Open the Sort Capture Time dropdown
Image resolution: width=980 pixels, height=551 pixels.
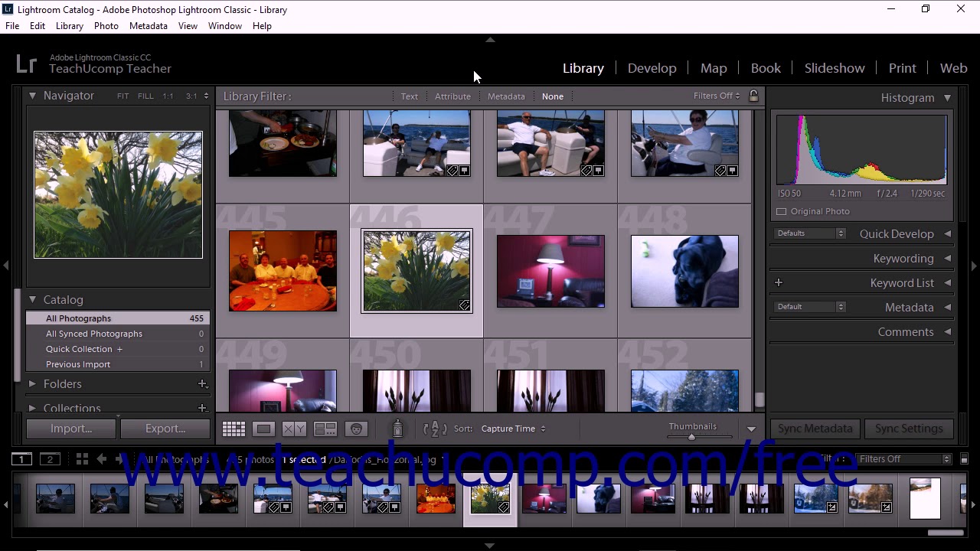(513, 429)
